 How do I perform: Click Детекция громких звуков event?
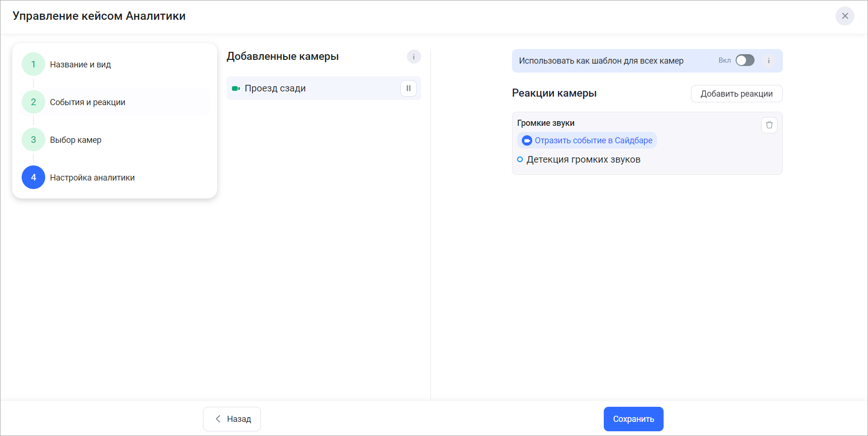583,159
